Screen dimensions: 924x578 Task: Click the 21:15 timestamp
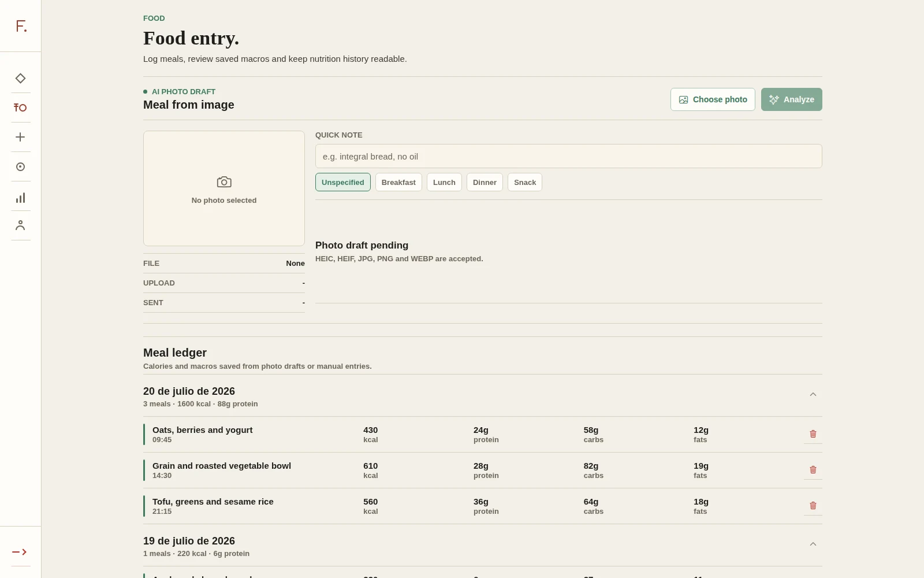(x=162, y=512)
